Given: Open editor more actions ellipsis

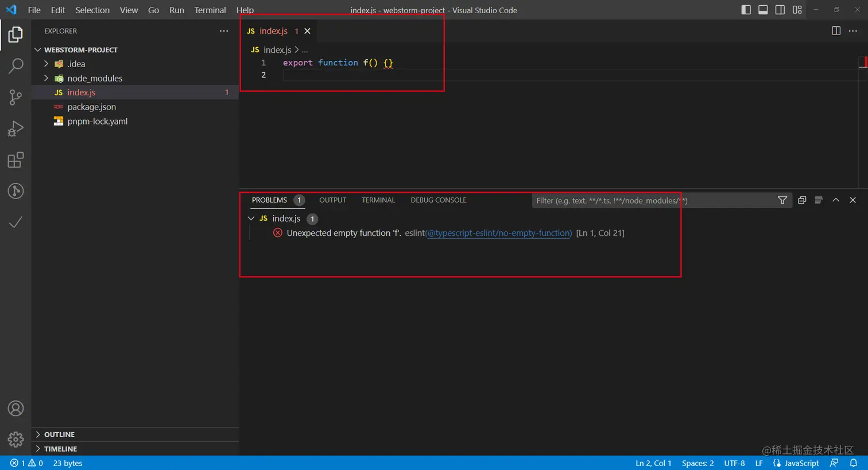Looking at the screenshot, I should coord(853,31).
